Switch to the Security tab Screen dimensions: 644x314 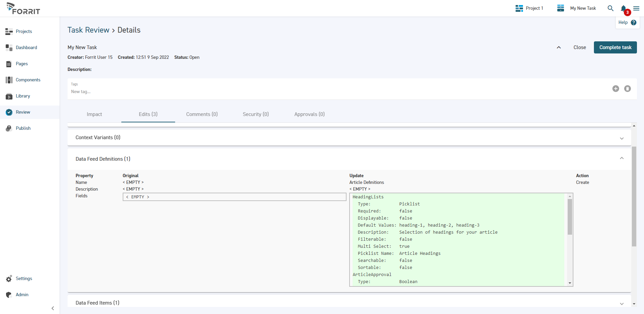[x=255, y=114]
